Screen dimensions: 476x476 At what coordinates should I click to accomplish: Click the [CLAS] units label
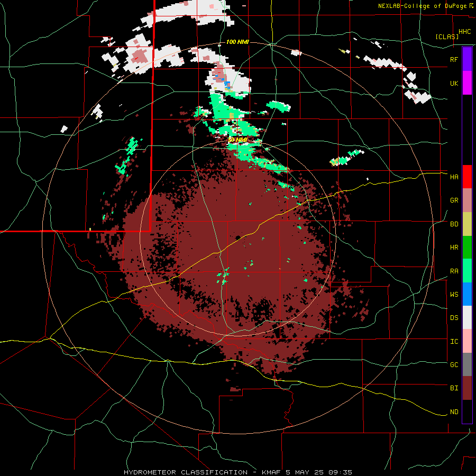point(447,36)
